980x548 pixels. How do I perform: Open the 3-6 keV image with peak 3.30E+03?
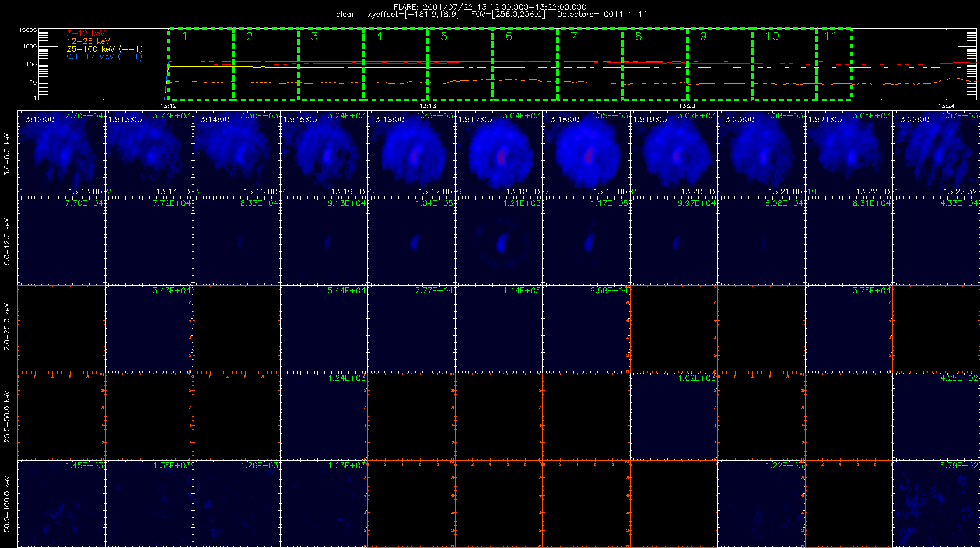click(x=236, y=154)
